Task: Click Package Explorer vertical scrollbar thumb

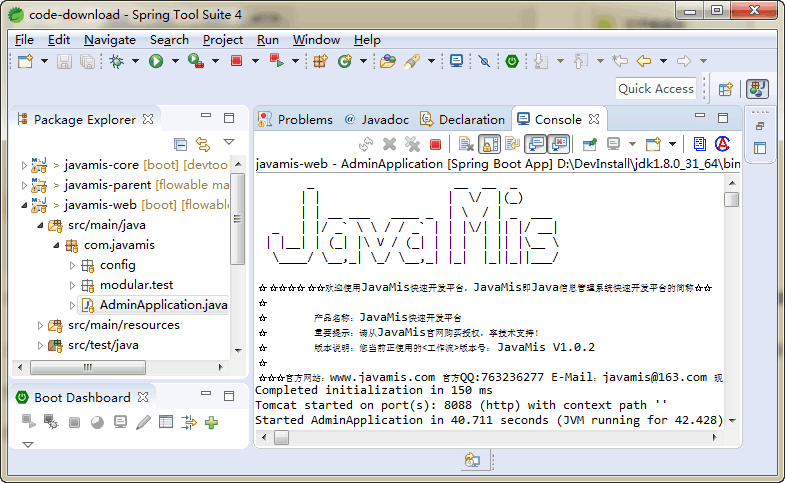Action: click(238, 219)
